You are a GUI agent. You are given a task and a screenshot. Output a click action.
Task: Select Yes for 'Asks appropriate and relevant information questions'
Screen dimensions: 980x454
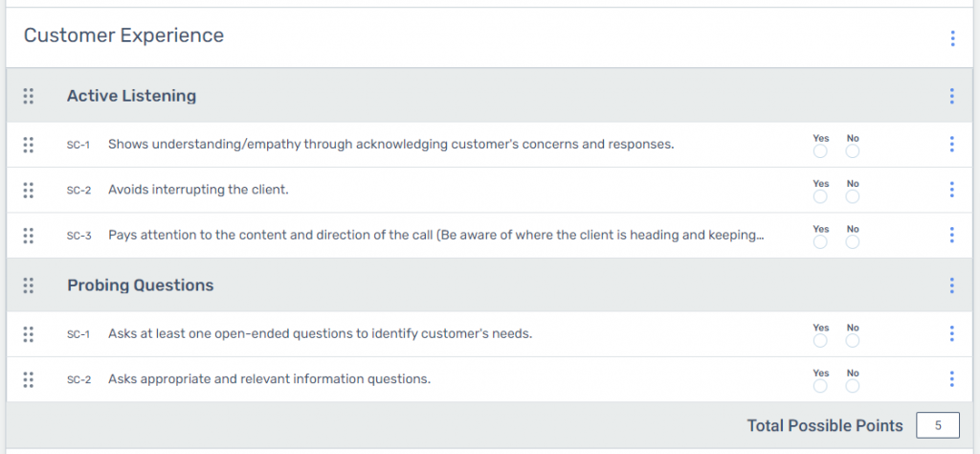(x=820, y=386)
